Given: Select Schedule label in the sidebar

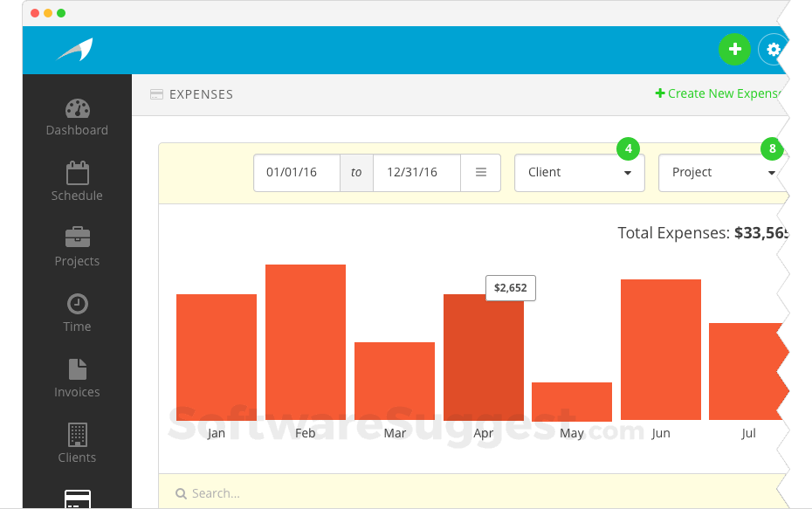Looking at the screenshot, I should [77, 196].
